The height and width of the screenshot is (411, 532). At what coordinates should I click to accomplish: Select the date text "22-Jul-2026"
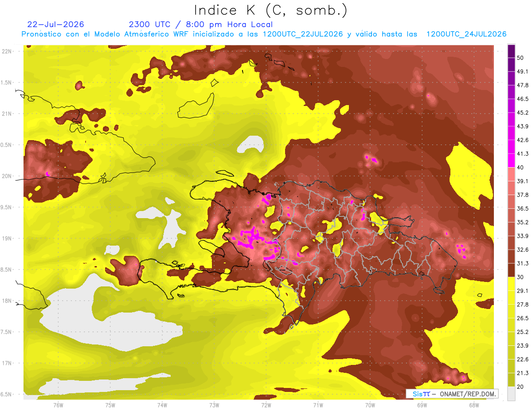[56, 24]
